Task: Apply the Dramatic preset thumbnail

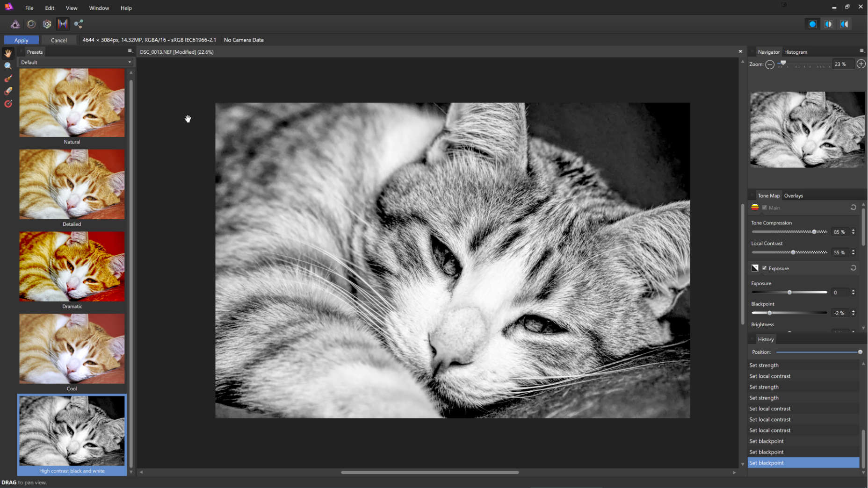Action: 72,266
